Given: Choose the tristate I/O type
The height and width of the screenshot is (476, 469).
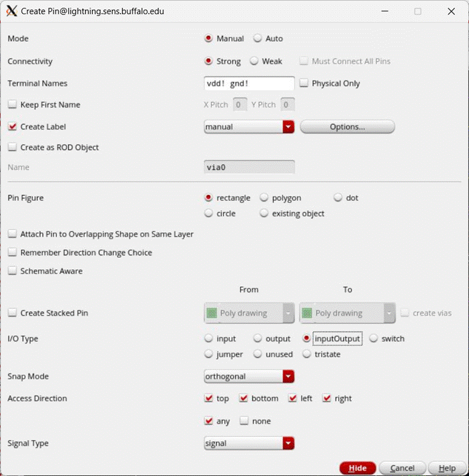Looking at the screenshot, I should [307, 354].
